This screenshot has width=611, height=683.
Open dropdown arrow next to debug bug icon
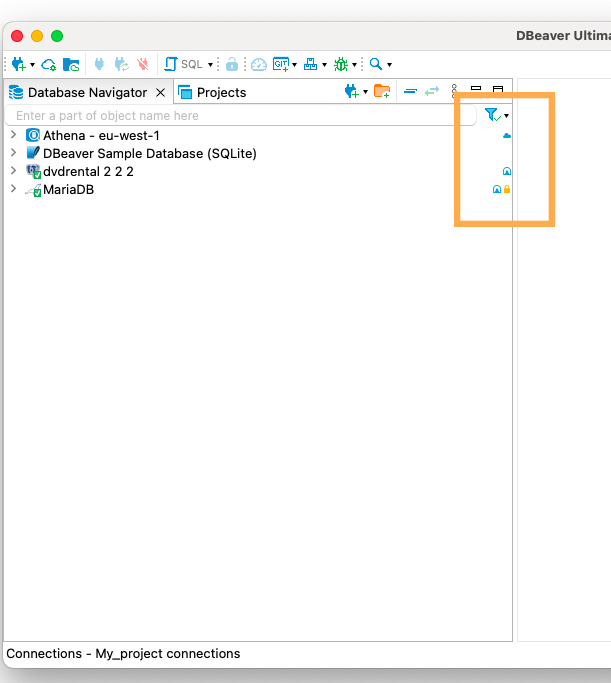[354, 65]
